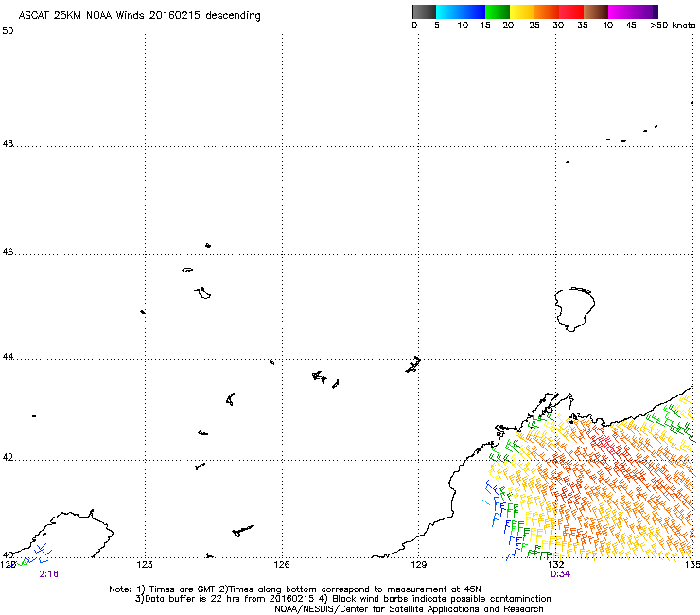Screen dimensions: 700x615
Task: Click the latitude label 46
Action: click(x=8, y=252)
